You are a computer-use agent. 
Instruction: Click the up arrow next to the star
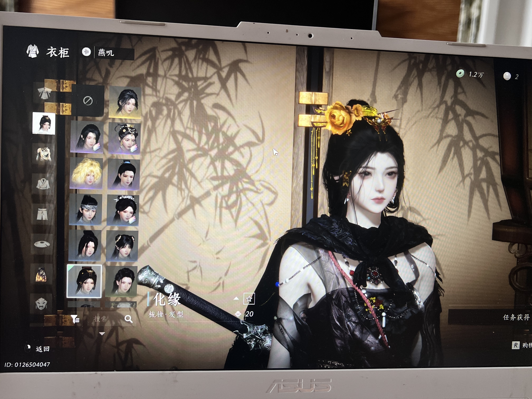click(x=236, y=298)
